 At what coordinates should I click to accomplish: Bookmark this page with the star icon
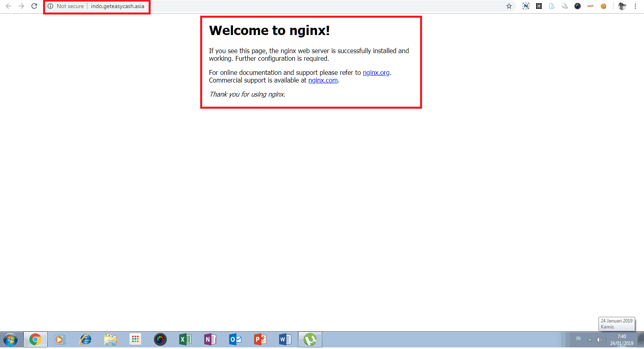point(509,6)
